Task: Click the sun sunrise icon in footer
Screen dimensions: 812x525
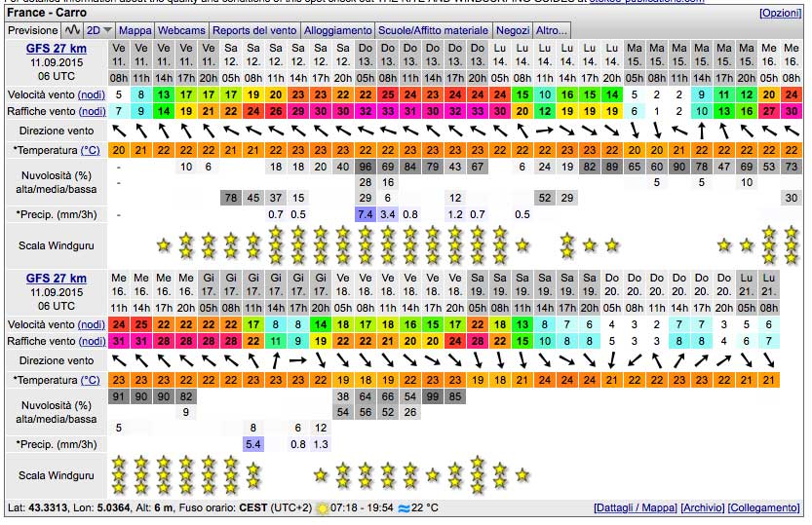Action: pyautogui.click(x=323, y=508)
